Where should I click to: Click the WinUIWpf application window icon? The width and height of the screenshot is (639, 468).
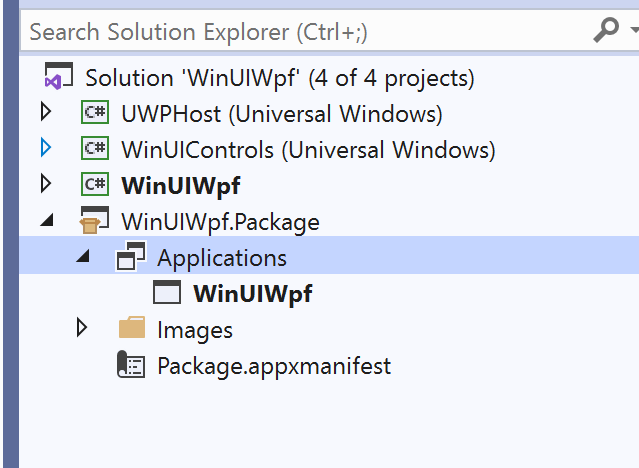point(166,293)
